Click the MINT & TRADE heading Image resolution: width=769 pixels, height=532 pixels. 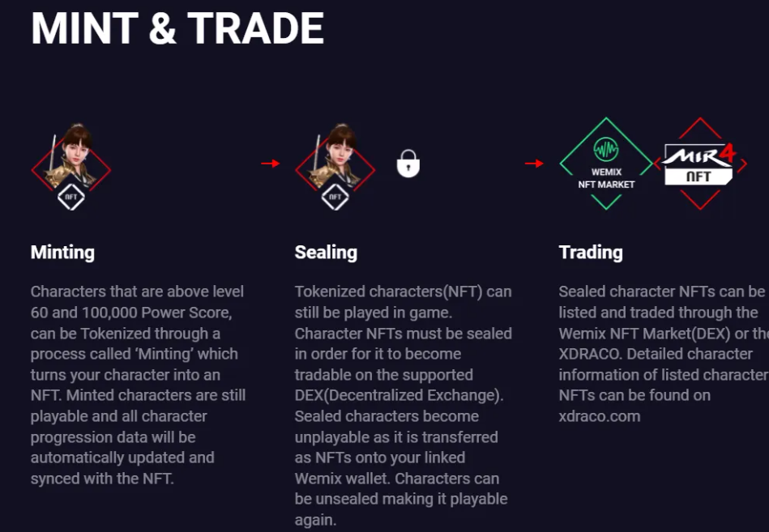[x=177, y=28]
